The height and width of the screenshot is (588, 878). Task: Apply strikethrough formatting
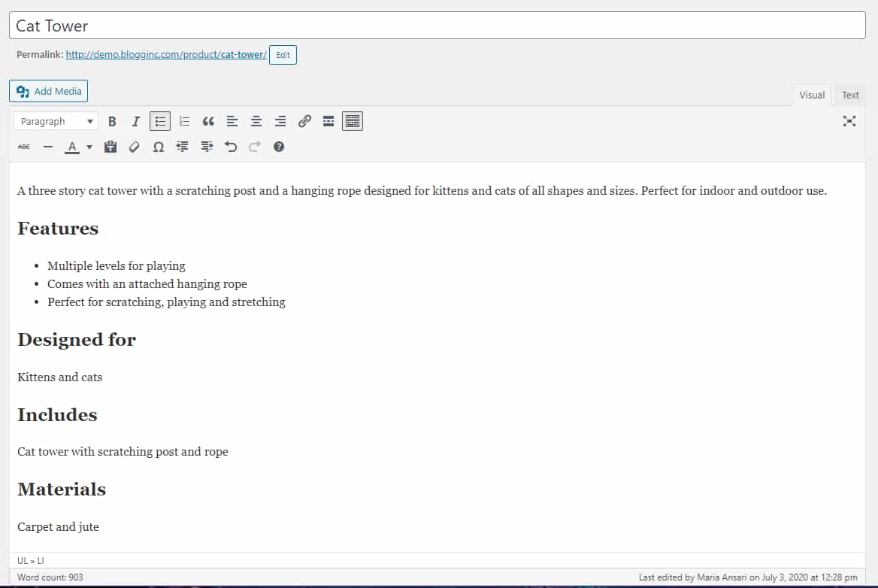coord(24,147)
